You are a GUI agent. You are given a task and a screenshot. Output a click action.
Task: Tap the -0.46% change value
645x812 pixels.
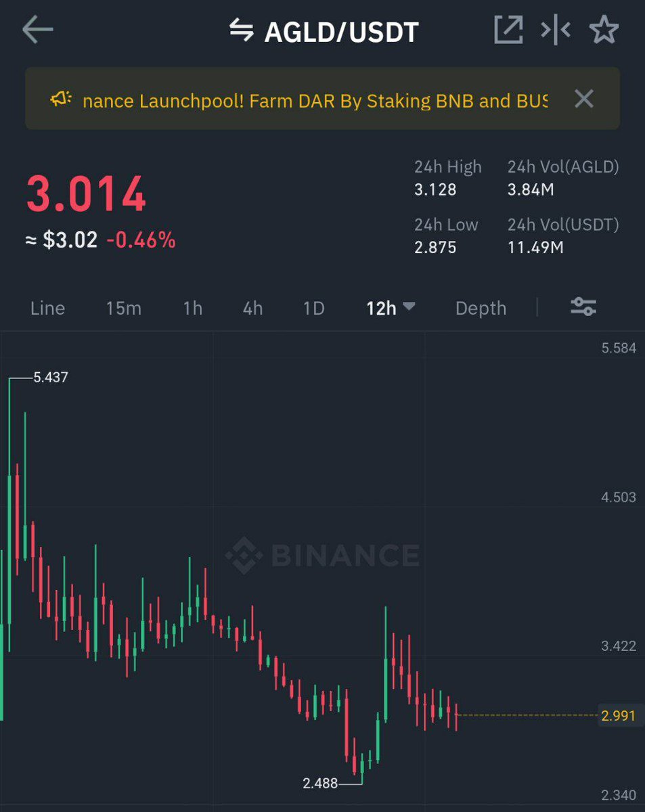141,240
